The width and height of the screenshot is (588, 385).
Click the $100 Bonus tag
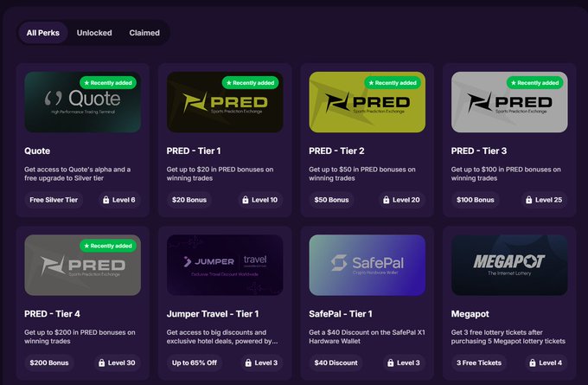tap(475, 200)
